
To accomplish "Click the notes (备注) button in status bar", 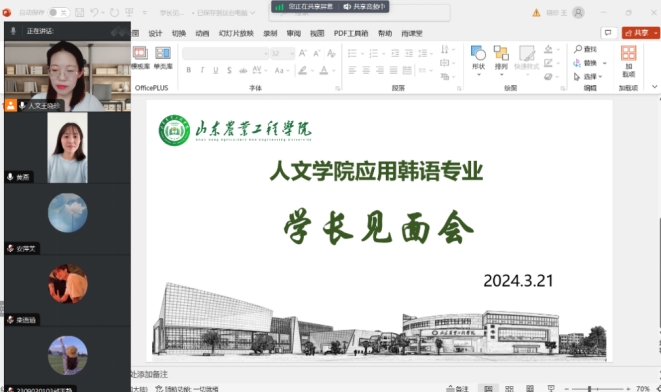I will [458, 388].
